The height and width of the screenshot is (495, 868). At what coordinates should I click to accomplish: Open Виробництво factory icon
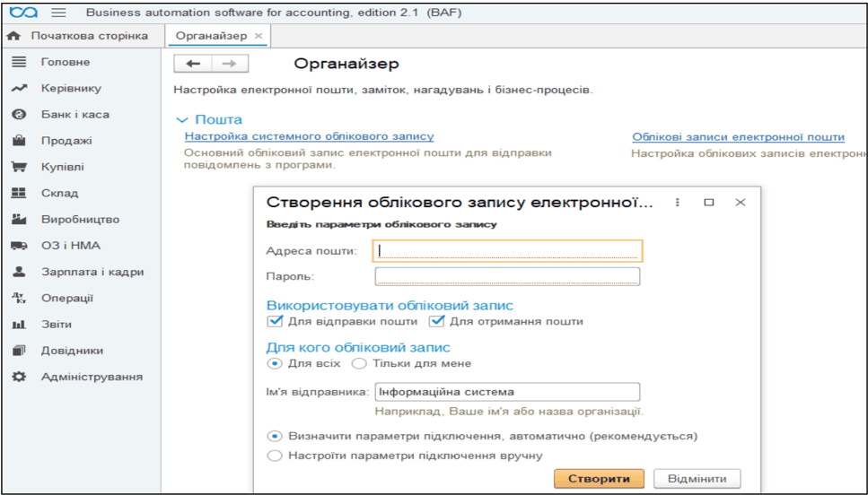point(19,219)
